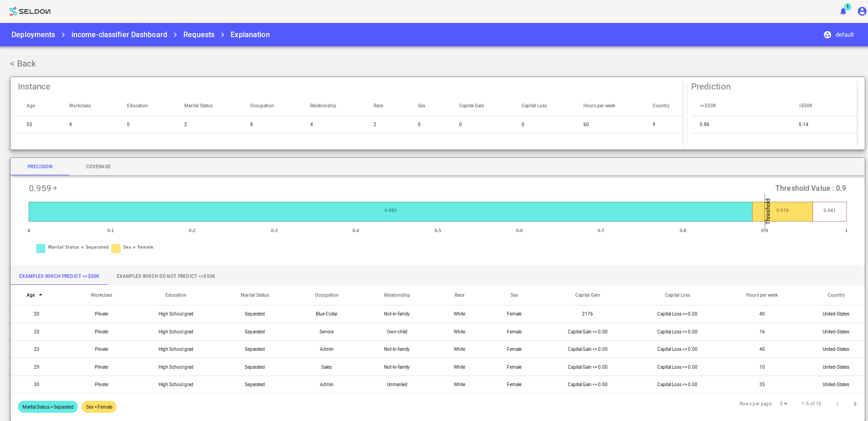The image size is (868, 421).
Task: Open income-classifier Dashboard breadcrumb
Action: click(119, 35)
